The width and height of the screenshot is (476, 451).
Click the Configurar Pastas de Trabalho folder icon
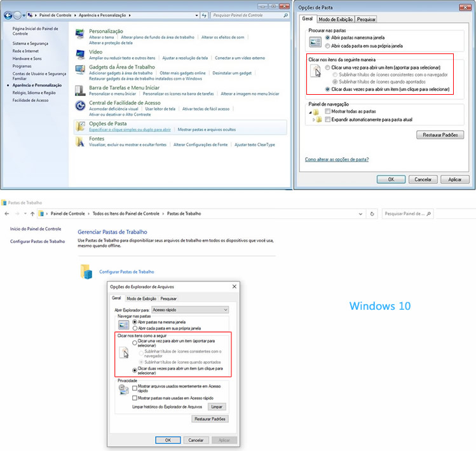[x=86, y=272]
